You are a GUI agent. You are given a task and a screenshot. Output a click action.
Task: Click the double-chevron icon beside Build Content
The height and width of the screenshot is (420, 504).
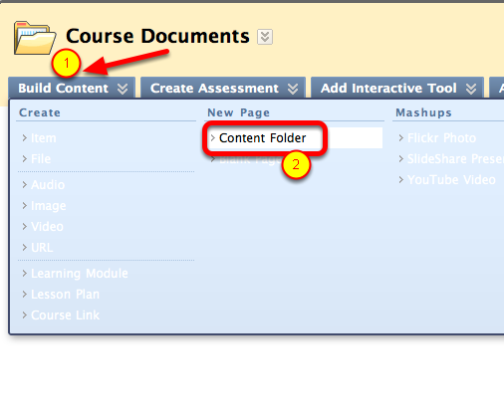click(x=123, y=89)
